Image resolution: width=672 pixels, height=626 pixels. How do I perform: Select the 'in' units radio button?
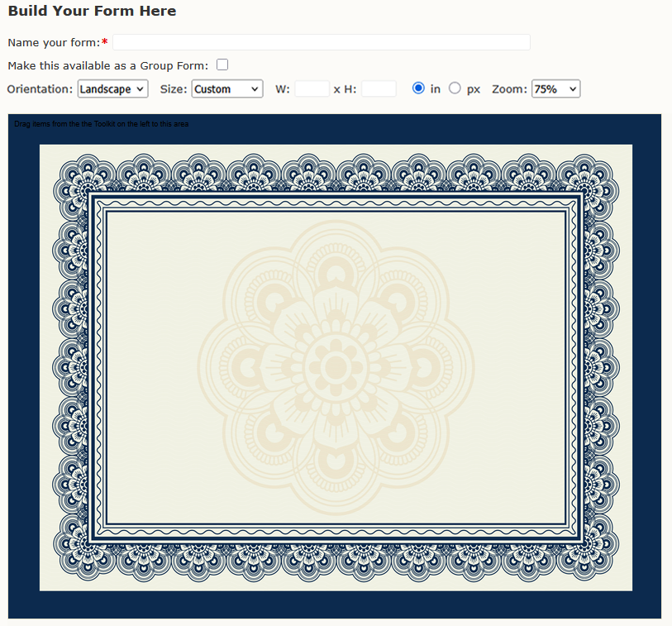pyautogui.click(x=418, y=88)
